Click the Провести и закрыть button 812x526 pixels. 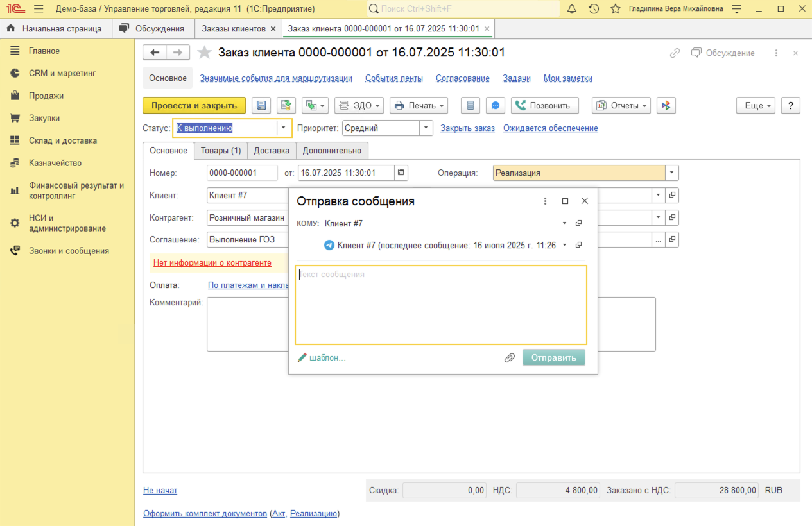click(194, 106)
